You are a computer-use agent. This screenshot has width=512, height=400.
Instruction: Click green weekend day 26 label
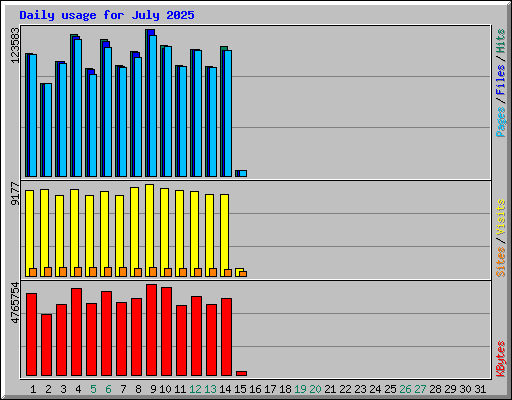tap(405, 389)
